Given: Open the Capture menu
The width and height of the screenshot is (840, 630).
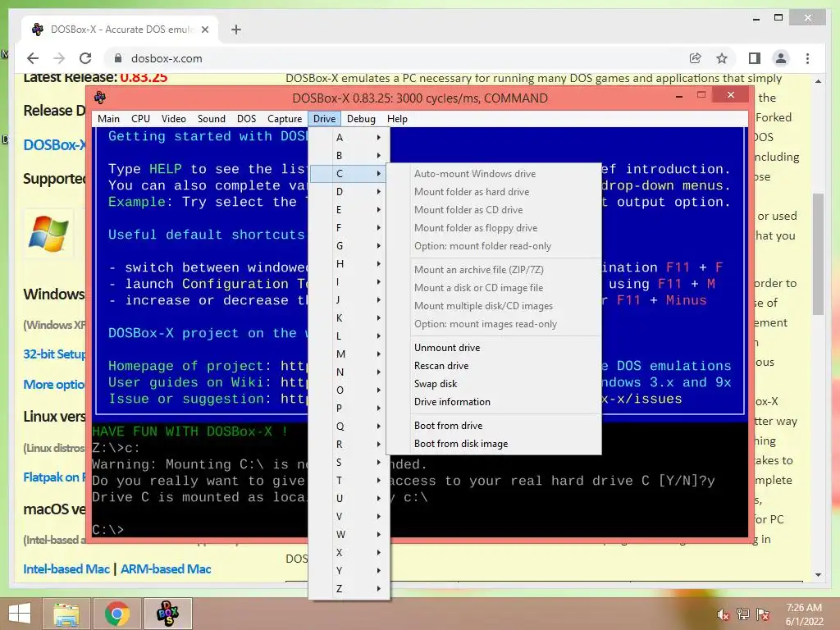Looking at the screenshot, I should (285, 119).
